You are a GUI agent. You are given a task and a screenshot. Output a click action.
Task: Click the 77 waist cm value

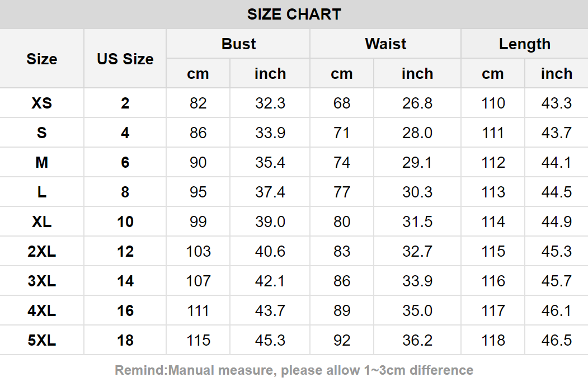click(x=342, y=192)
